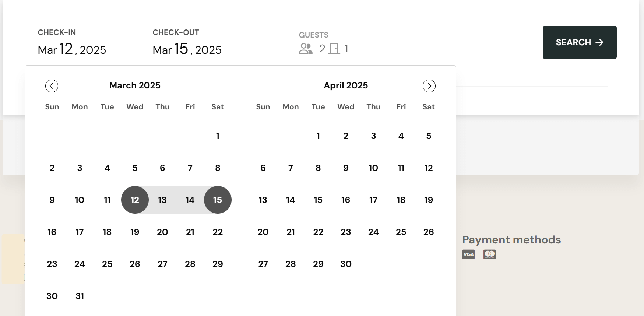Image resolution: width=644 pixels, height=316 pixels.
Task: Open the Check-in date field
Action: [x=72, y=43]
